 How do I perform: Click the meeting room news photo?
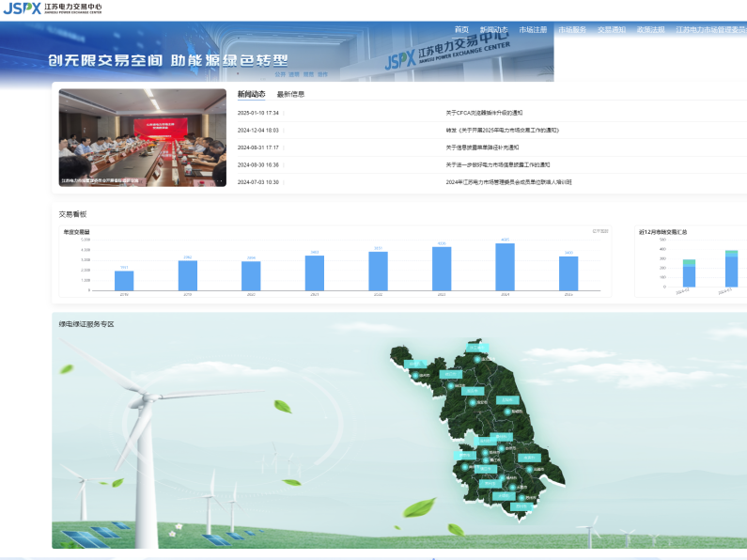point(142,137)
